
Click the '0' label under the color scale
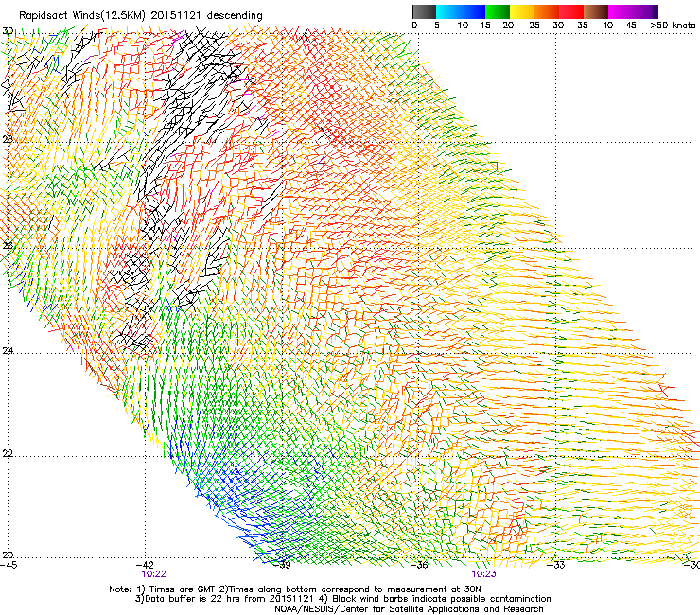414,26
